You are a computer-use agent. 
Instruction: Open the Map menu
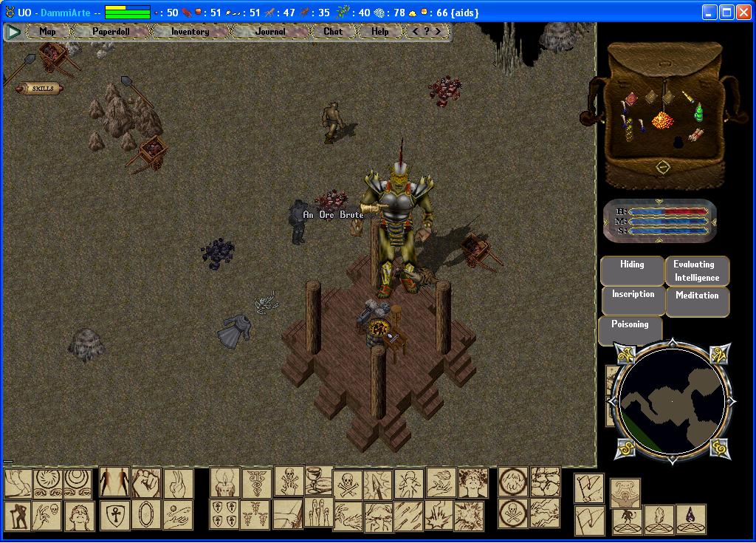[x=47, y=31]
